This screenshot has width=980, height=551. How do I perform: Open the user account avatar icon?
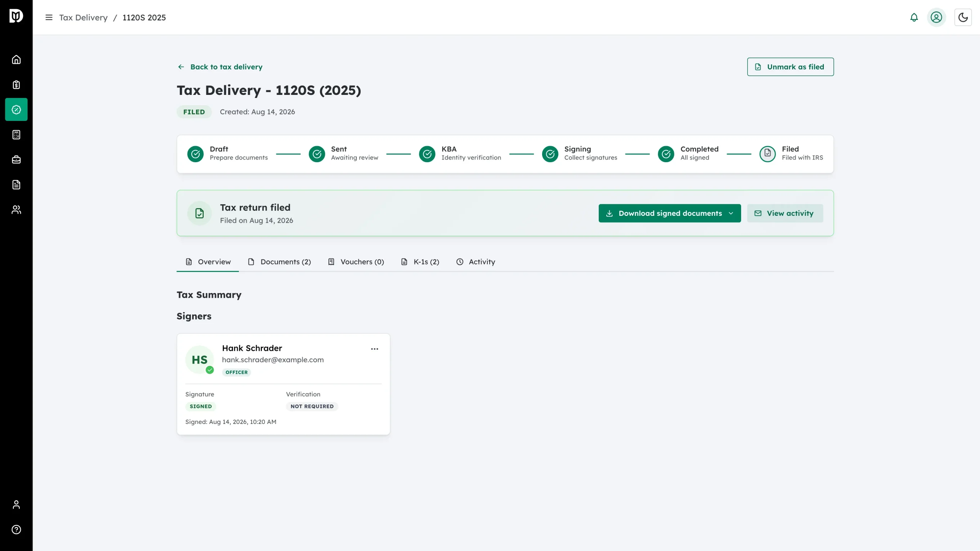pos(936,18)
